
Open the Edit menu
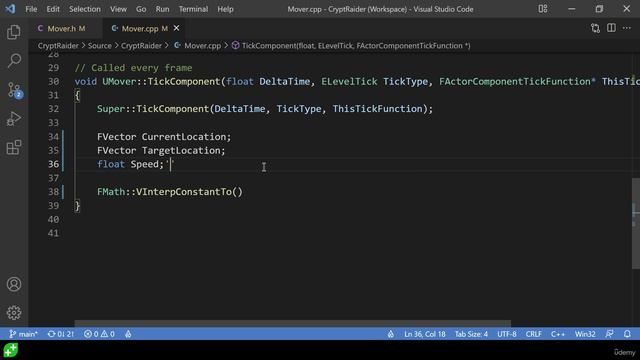point(53,9)
